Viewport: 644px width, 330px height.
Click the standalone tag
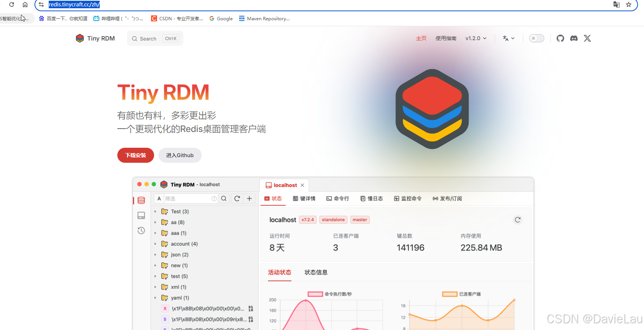(x=333, y=220)
